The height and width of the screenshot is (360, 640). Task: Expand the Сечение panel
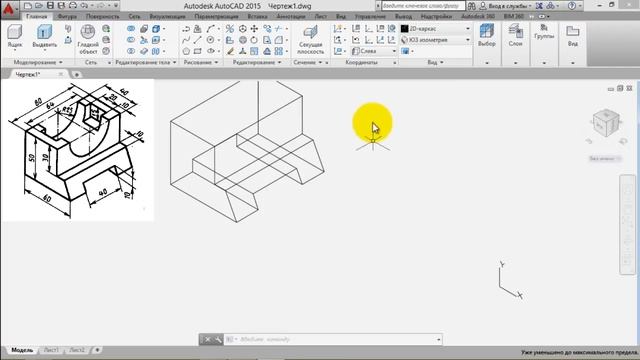coord(308,62)
